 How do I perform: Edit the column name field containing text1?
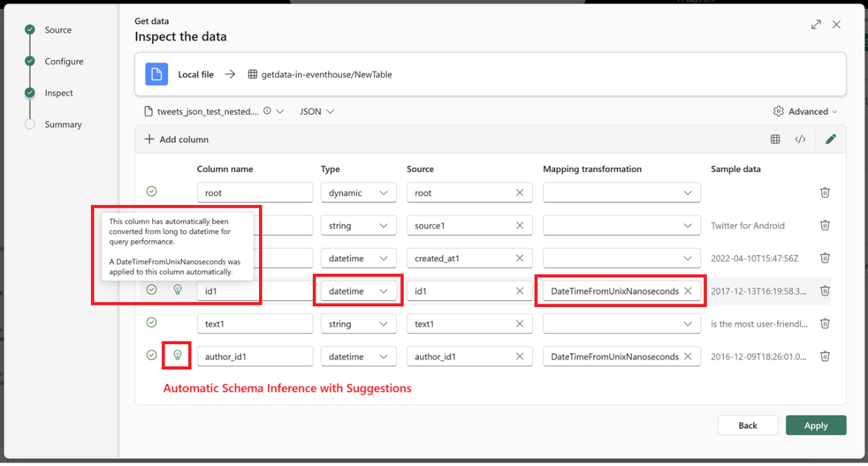pyautogui.click(x=255, y=324)
